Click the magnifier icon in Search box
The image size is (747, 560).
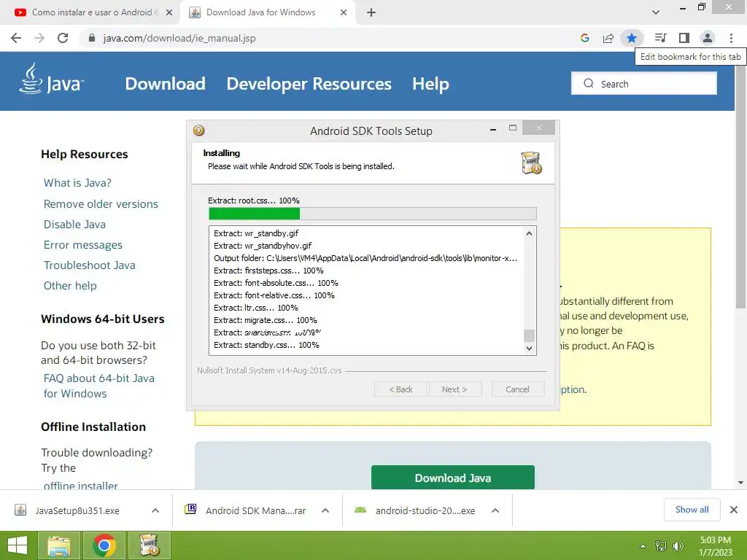589,83
